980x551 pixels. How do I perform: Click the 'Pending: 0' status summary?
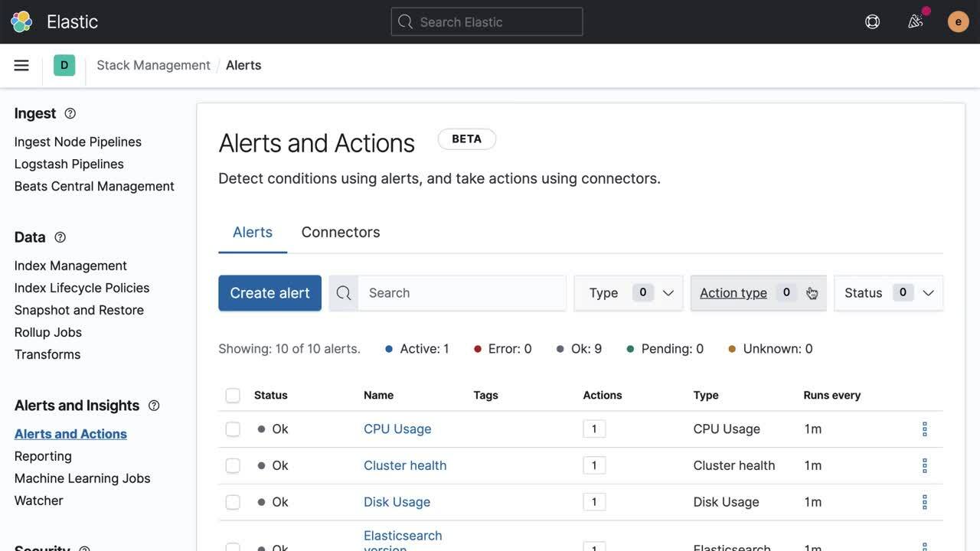coord(665,349)
